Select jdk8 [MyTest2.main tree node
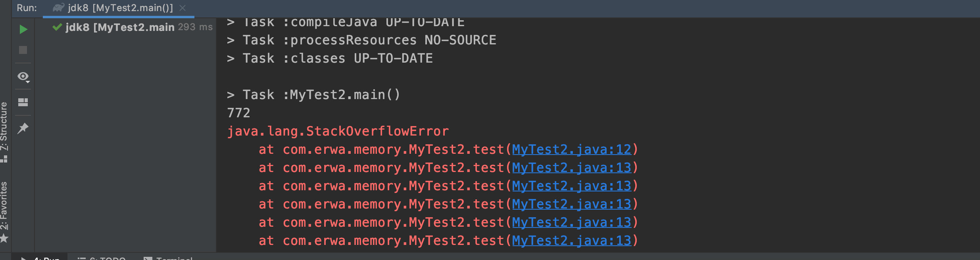Screen dimensions: 980x260 [120, 27]
